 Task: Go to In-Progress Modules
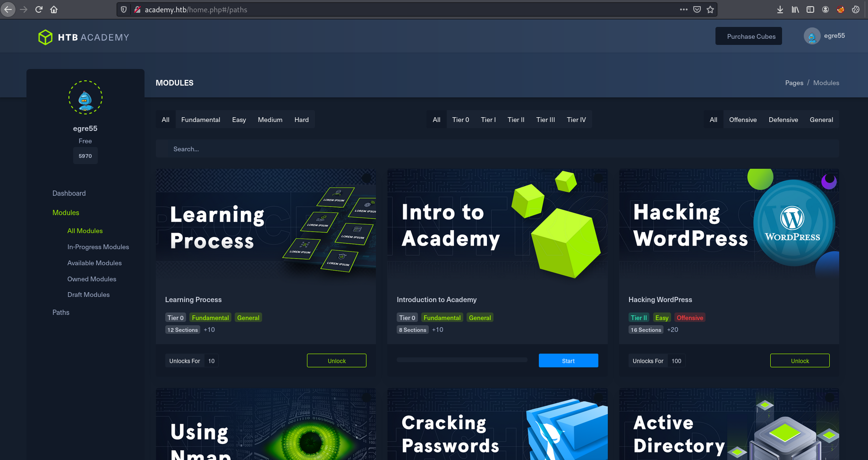98,247
